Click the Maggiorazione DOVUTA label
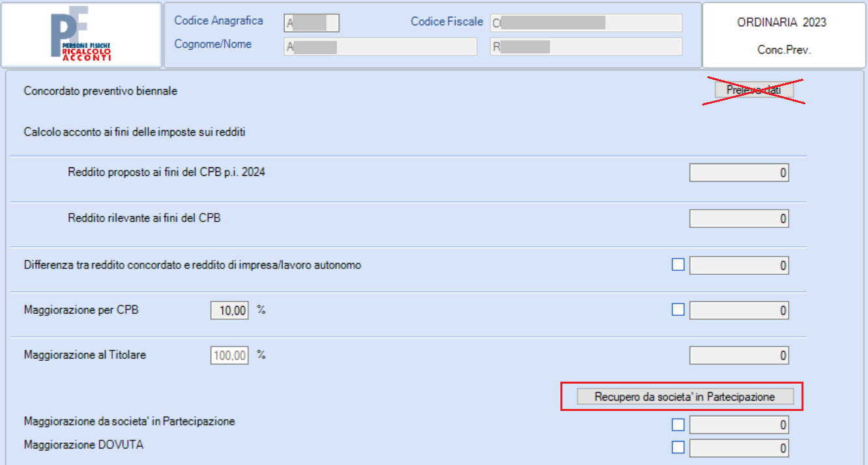This screenshot has width=868, height=465. (x=83, y=445)
